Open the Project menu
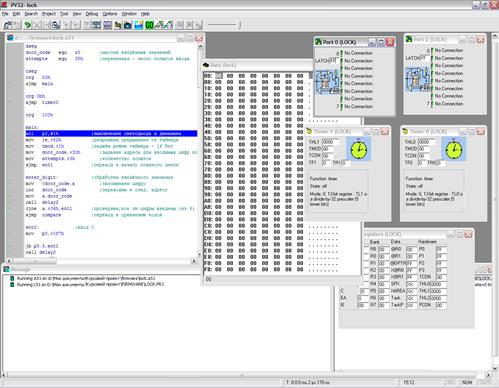The height and width of the screenshot is (388, 499). [x=49, y=14]
